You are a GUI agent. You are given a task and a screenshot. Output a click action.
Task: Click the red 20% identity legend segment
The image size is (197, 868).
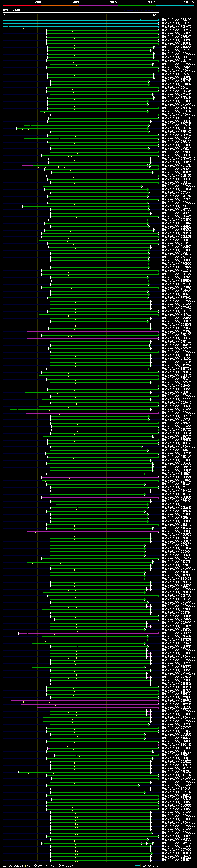coord(22,6)
